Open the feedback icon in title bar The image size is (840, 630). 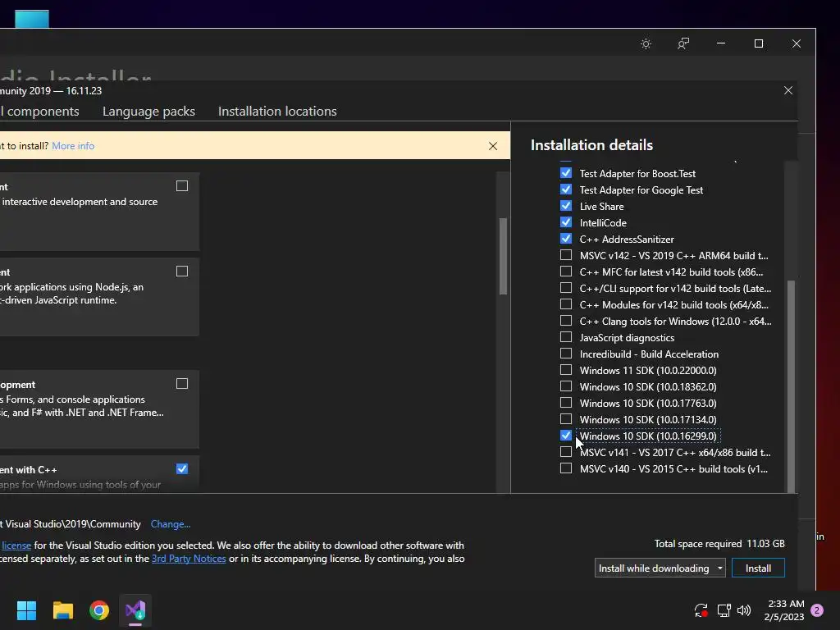click(683, 44)
